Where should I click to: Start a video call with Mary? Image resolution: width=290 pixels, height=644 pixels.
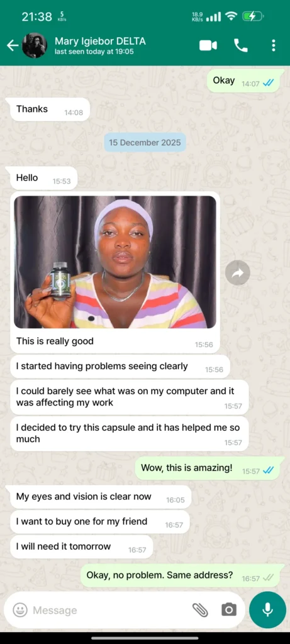tap(208, 45)
